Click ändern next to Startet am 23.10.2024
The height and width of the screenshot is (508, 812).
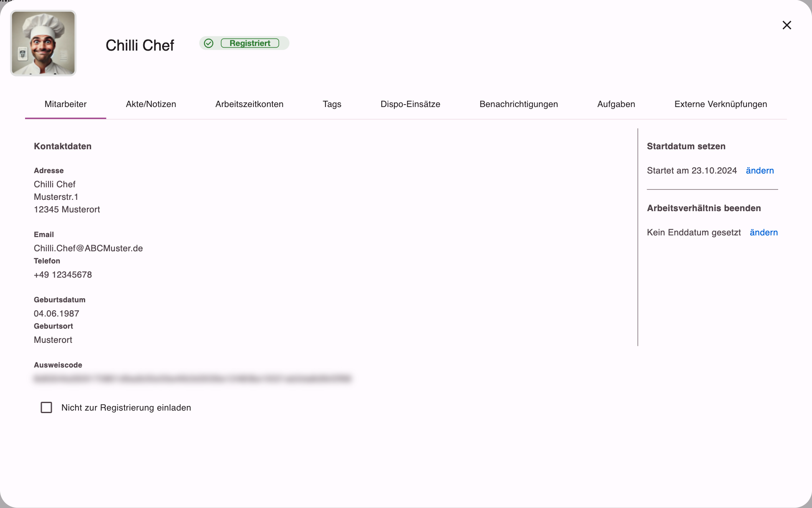[x=760, y=171]
